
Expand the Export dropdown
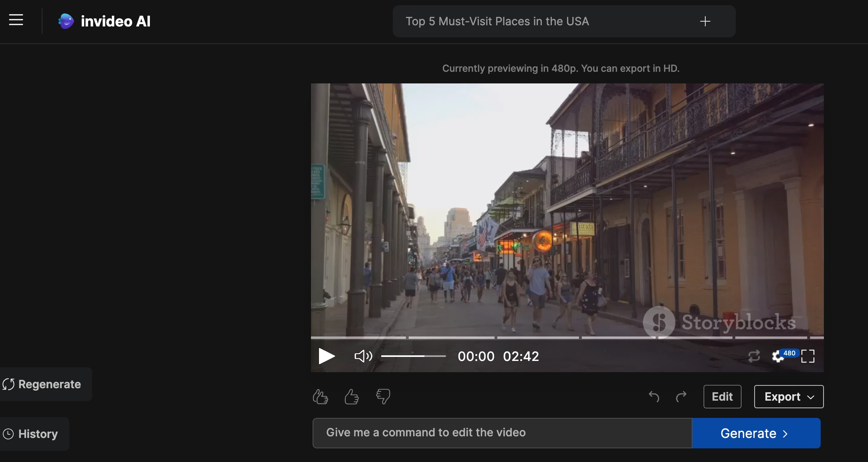789,397
